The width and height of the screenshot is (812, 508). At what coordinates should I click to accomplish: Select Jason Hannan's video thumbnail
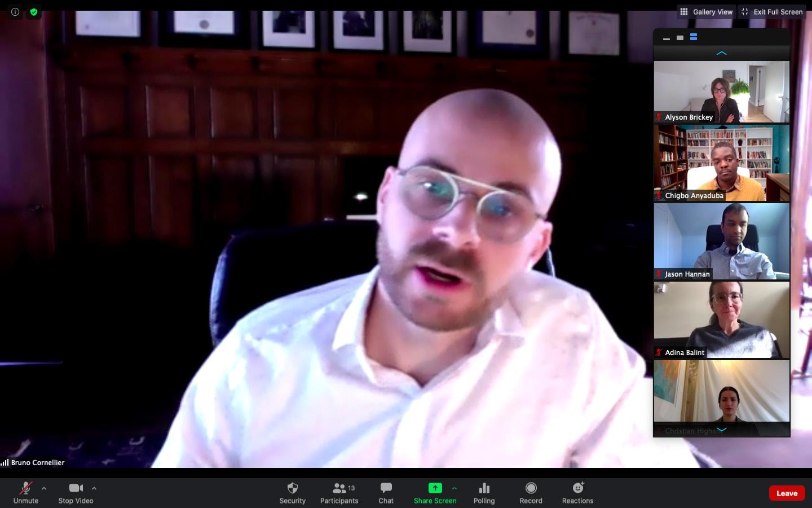[722, 242]
